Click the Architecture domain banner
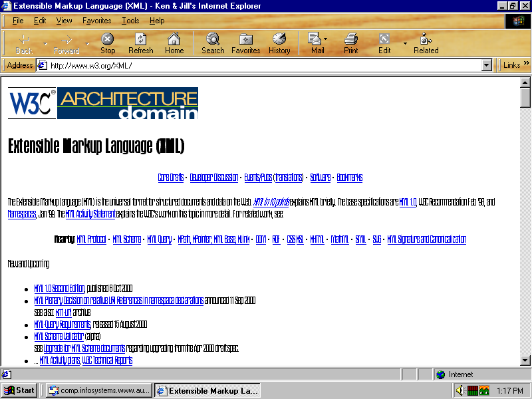The height and width of the screenshot is (399, 532). (128, 103)
